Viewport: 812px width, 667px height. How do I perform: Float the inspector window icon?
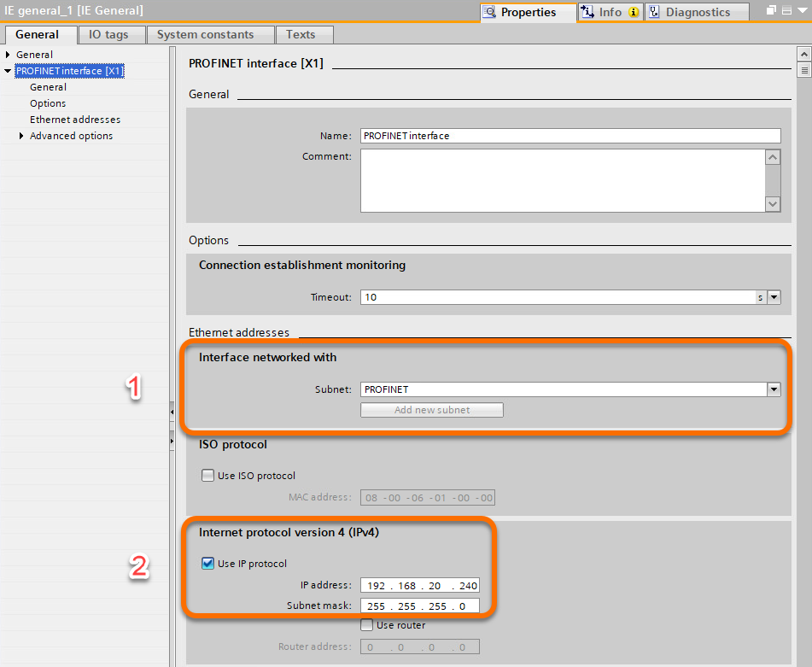coord(771,10)
